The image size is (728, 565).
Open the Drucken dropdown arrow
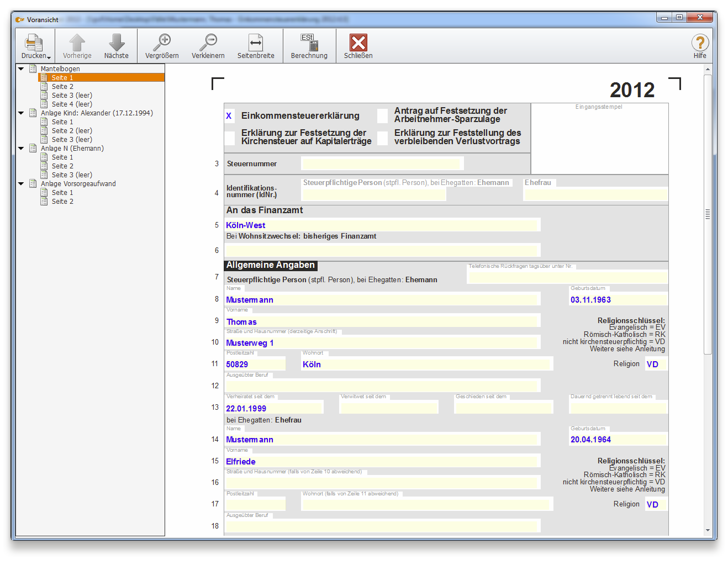pyautogui.click(x=49, y=57)
